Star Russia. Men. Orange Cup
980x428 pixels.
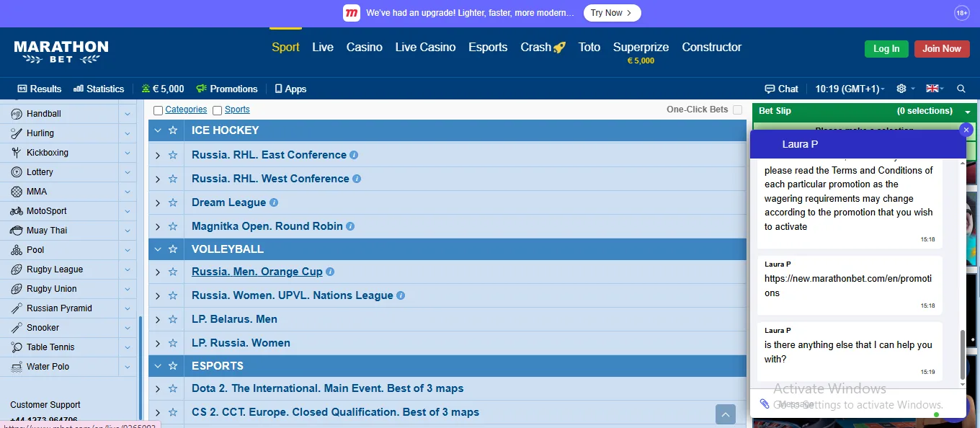(x=173, y=272)
